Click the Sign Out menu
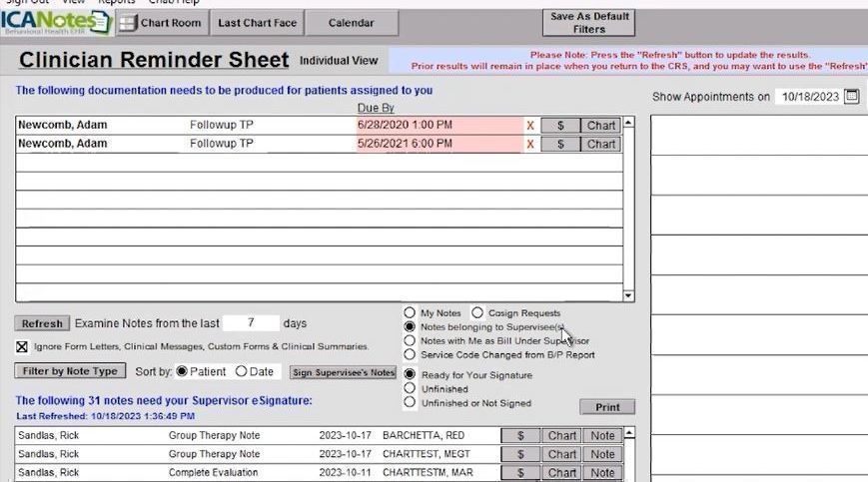The height and width of the screenshot is (482, 868). 27,2
